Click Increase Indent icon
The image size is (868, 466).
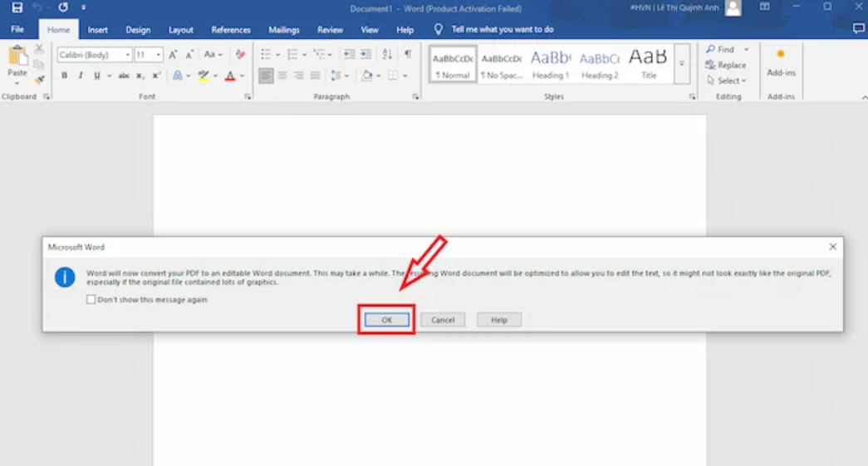366,54
